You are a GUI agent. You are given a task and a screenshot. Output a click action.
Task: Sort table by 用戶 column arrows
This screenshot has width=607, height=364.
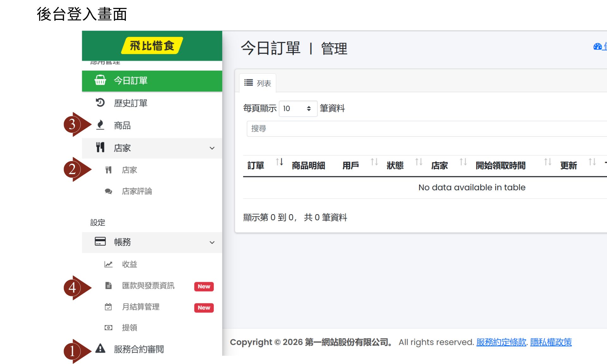coord(374,162)
